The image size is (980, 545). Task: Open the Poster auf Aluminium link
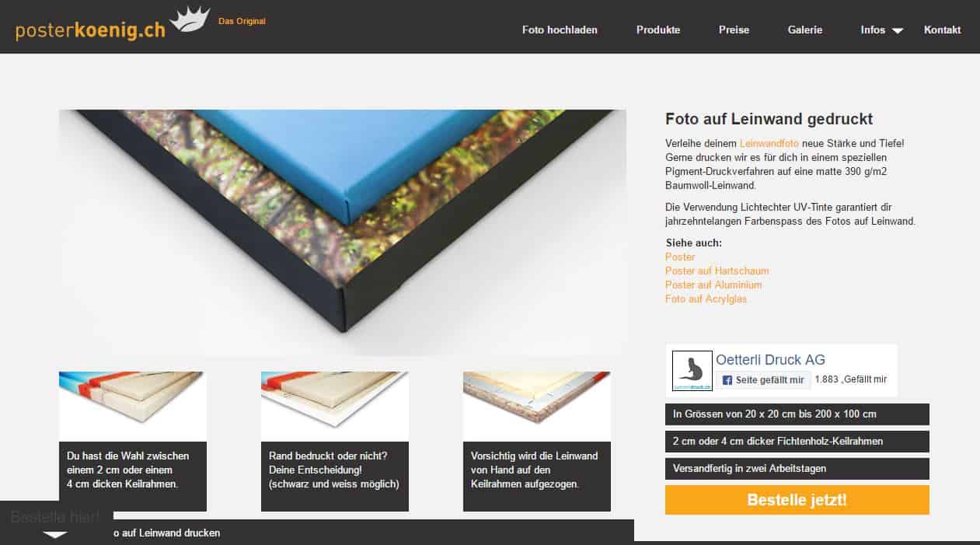(x=713, y=285)
